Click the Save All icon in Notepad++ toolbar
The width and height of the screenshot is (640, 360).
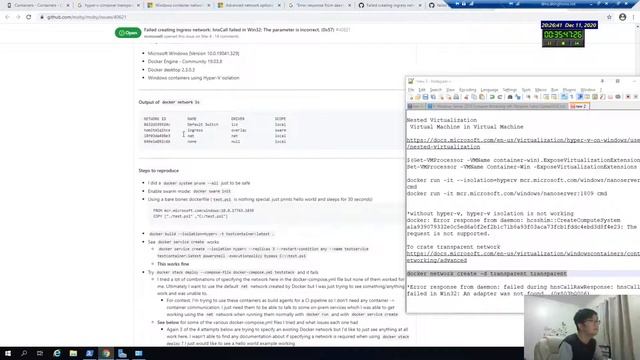[x=433, y=97]
